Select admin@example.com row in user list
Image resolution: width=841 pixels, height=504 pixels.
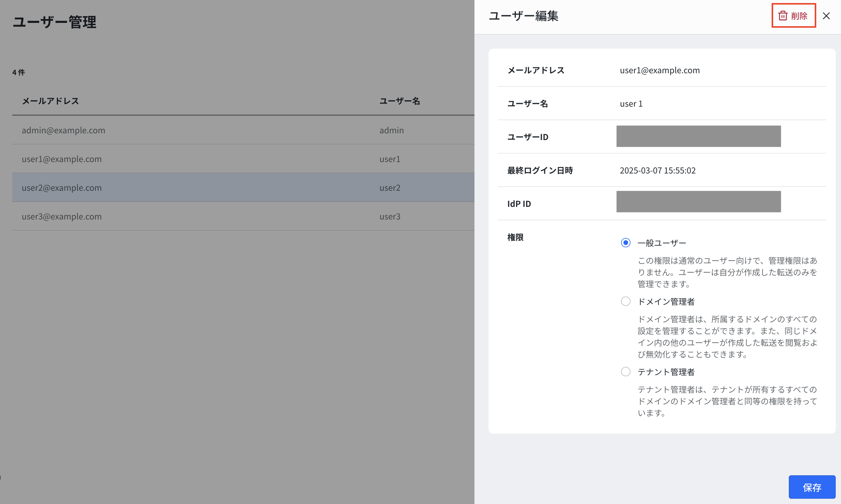click(x=243, y=130)
